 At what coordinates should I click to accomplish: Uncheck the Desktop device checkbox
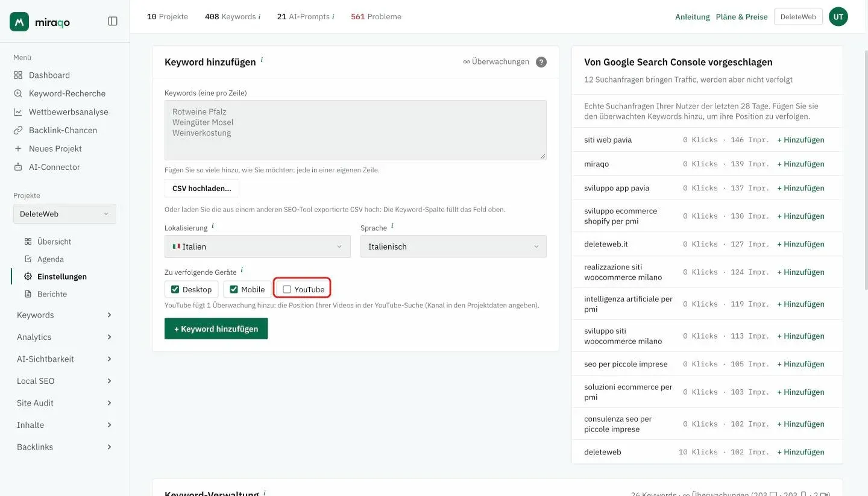(175, 289)
